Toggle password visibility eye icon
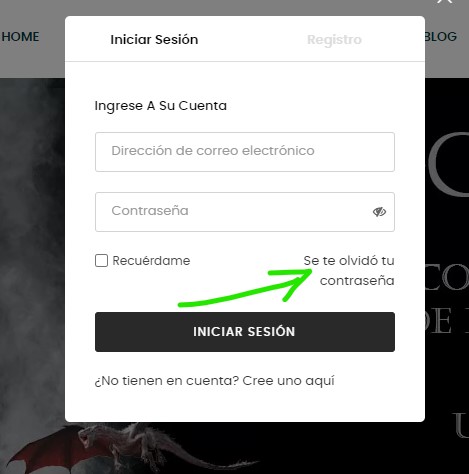The width and height of the screenshot is (469, 474). click(x=379, y=212)
